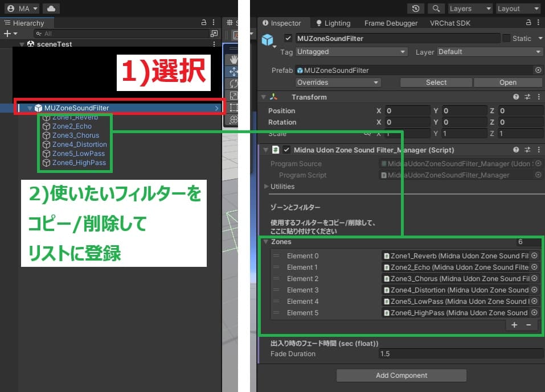Open the undo history icon
The width and height of the screenshot is (545, 392).
416,9
